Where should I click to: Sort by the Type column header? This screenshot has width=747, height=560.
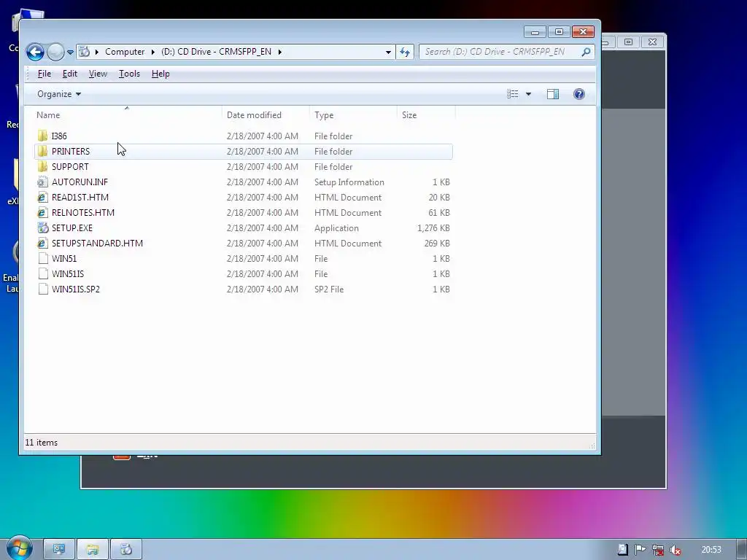coord(353,114)
